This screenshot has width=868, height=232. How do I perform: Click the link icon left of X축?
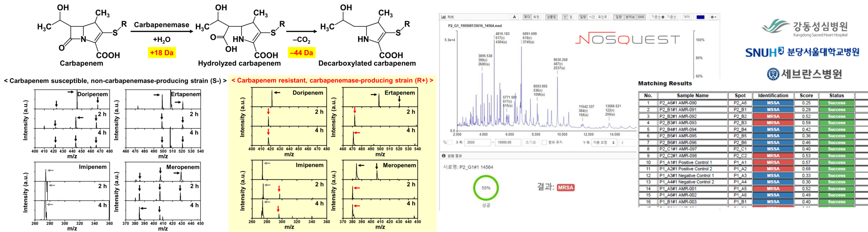445,142
